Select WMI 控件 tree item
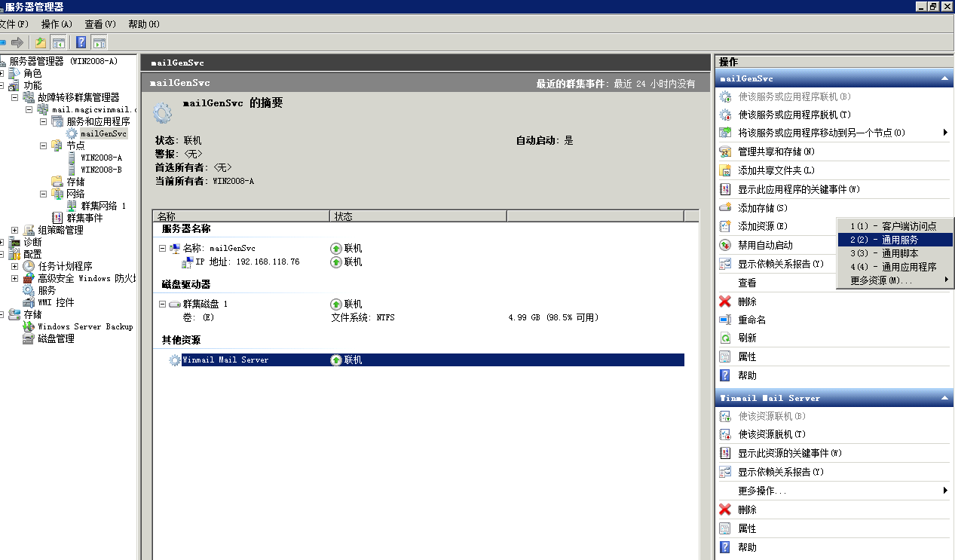 [56, 302]
